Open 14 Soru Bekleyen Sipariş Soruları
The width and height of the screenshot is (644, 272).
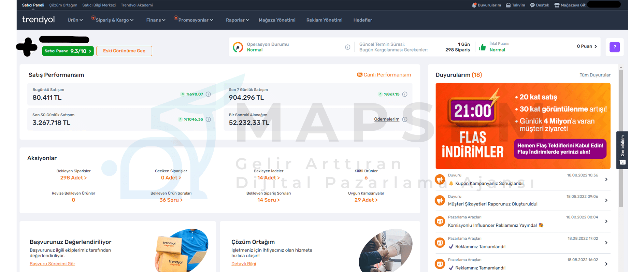(269, 200)
